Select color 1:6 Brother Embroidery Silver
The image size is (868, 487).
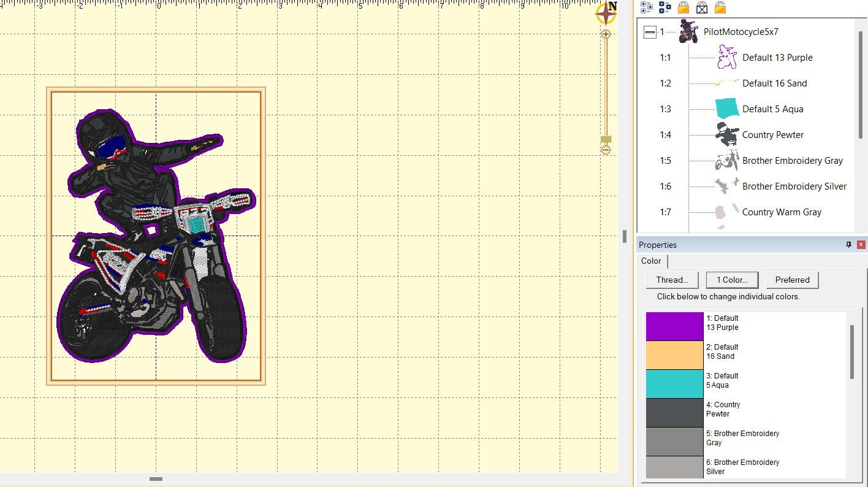(794, 186)
